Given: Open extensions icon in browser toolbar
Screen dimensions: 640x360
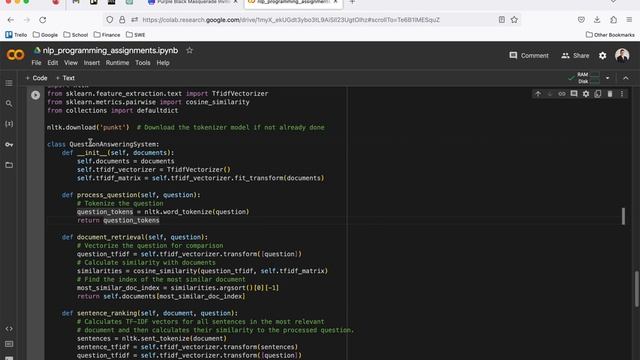Looking at the screenshot, I should 613,20.
